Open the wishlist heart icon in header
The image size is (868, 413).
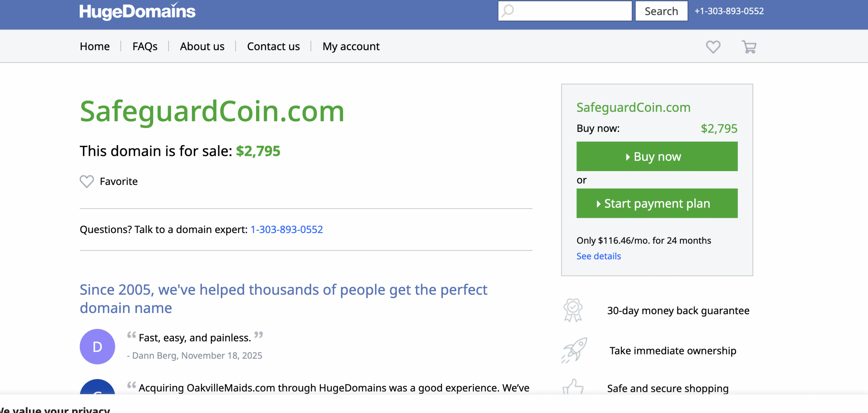[713, 46]
